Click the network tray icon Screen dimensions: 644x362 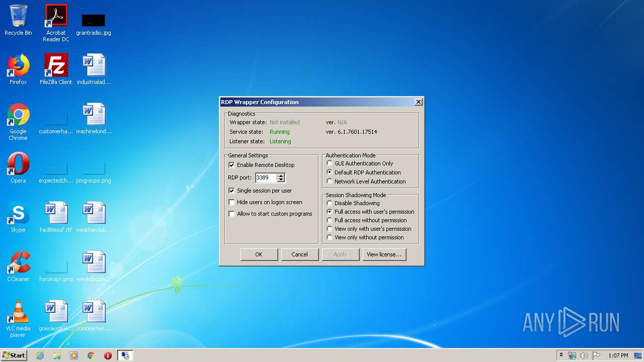point(572,355)
